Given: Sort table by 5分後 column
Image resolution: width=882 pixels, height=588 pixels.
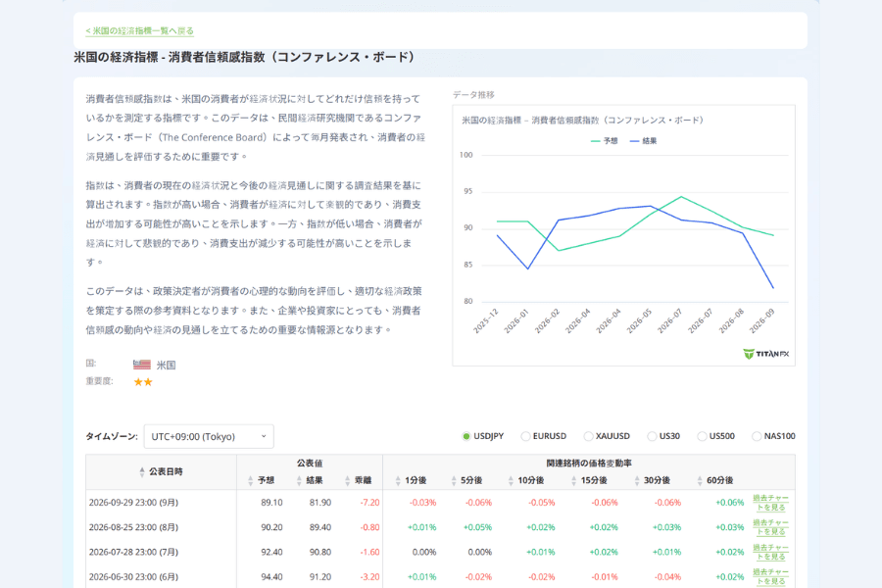Looking at the screenshot, I should [466, 480].
